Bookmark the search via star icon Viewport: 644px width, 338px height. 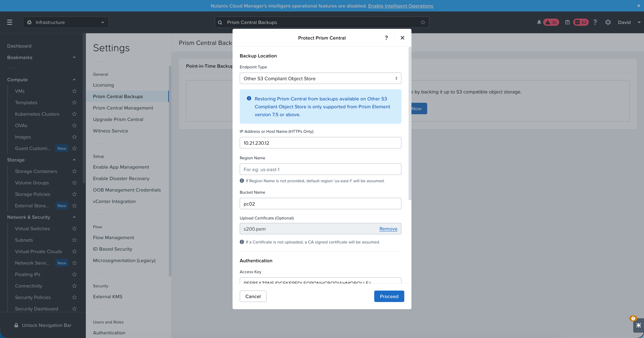click(423, 22)
